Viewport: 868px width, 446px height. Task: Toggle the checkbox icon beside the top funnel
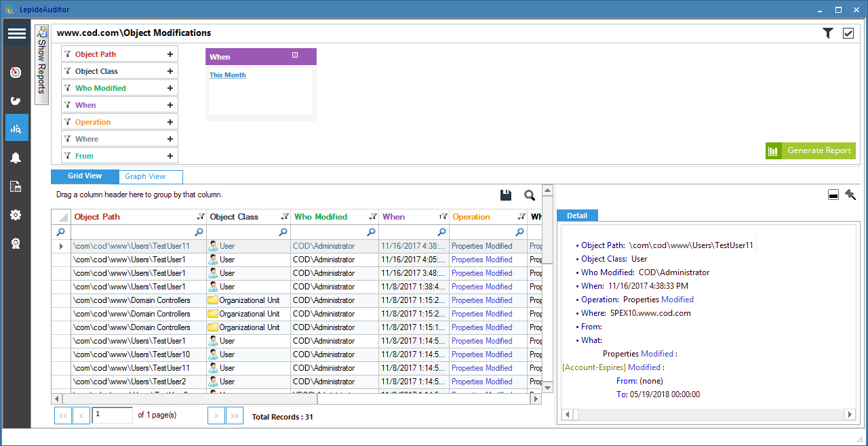click(x=848, y=33)
